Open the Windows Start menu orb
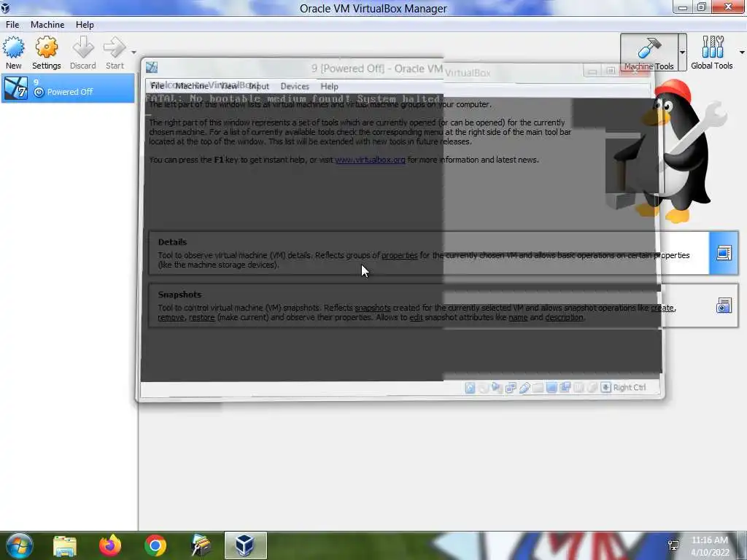Image resolution: width=747 pixels, height=560 pixels. (x=19, y=545)
